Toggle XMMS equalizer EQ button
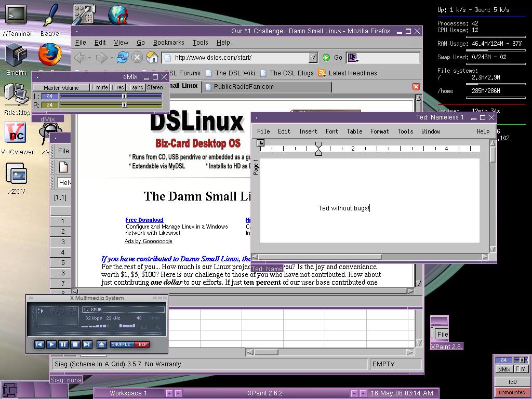Viewport: 532px width, 399px height. [144, 327]
